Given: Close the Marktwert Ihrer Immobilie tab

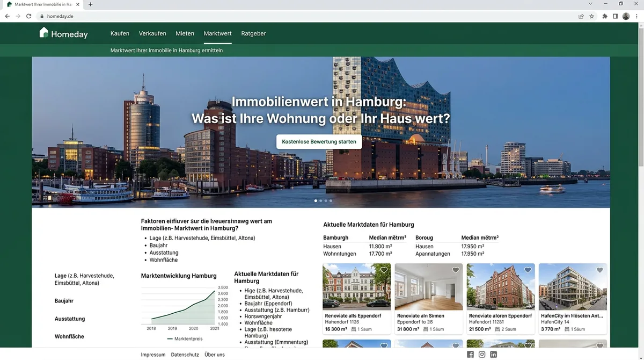Looking at the screenshot, I should tap(79, 4).
